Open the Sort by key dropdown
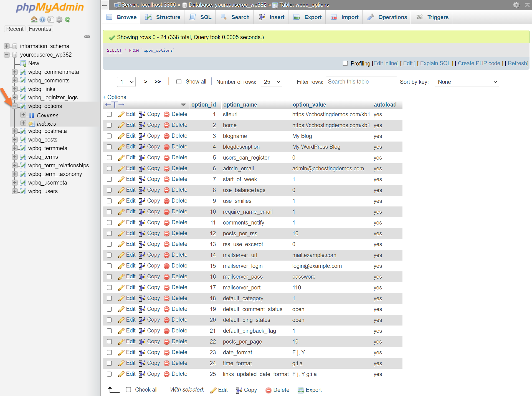This screenshot has height=396, width=532. pos(467,82)
